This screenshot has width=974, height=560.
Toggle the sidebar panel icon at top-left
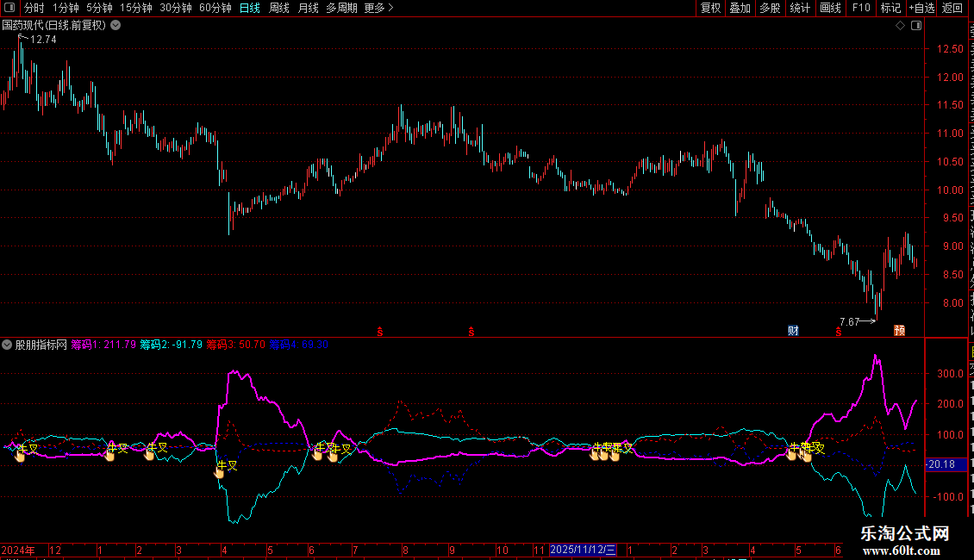tap(9, 8)
